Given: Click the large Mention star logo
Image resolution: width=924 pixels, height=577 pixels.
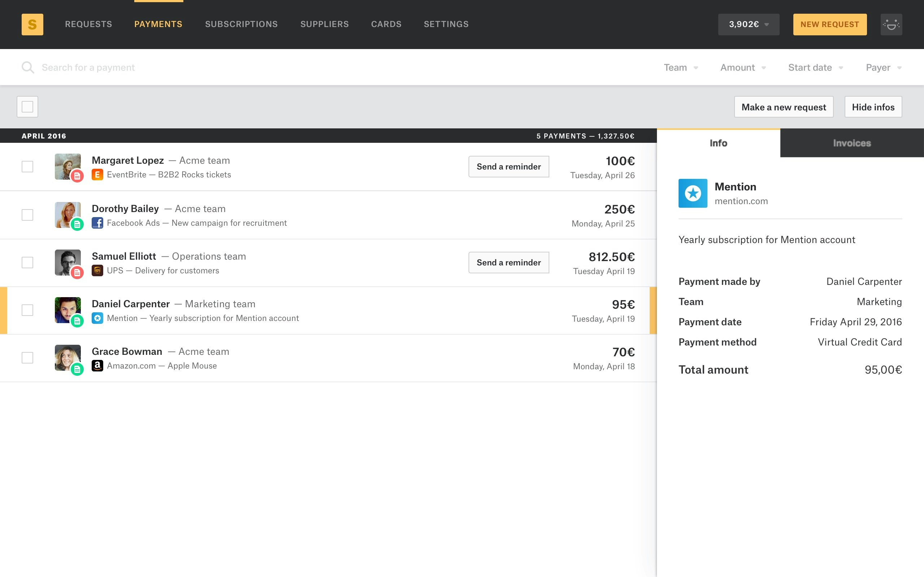Looking at the screenshot, I should [693, 193].
